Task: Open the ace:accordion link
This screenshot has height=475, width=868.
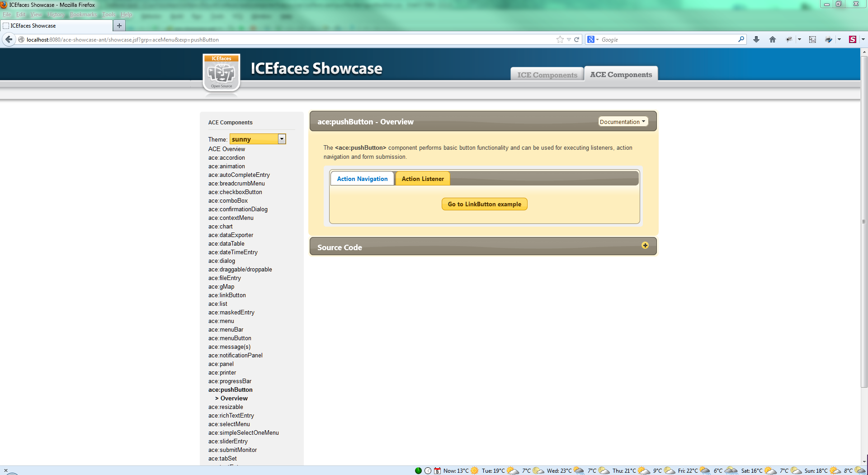Action: click(x=226, y=157)
